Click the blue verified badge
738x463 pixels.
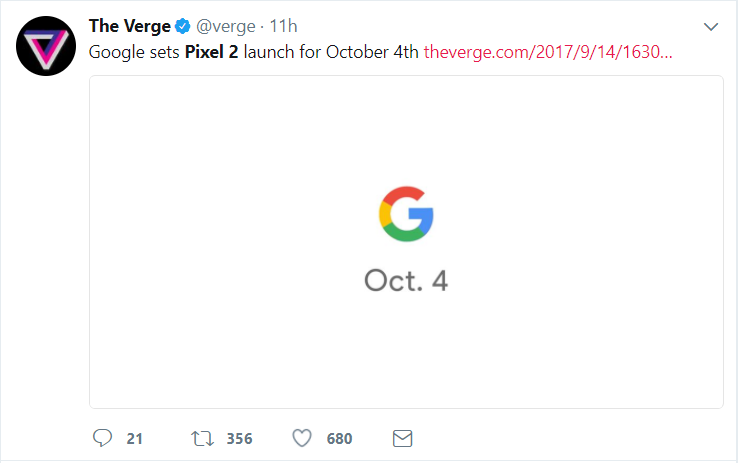click(184, 26)
